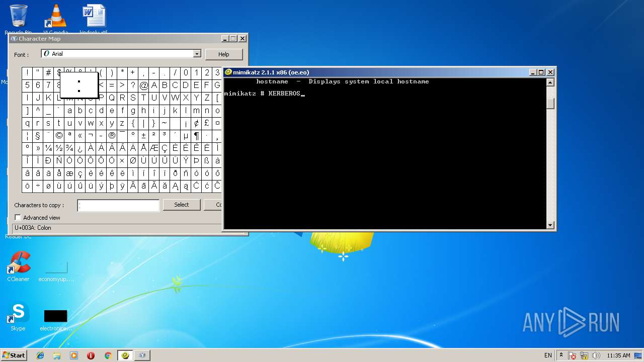Image resolution: width=644 pixels, height=362 pixels.
Task: Select the # character cell
Action: 48,73
